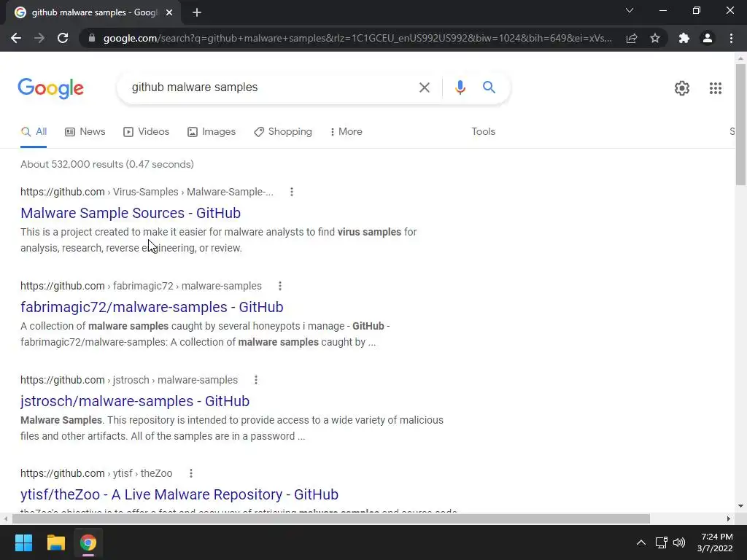Click the jstrosch breadcrumb URL
This screenshot has width=747, height=560.
point(129,380)
